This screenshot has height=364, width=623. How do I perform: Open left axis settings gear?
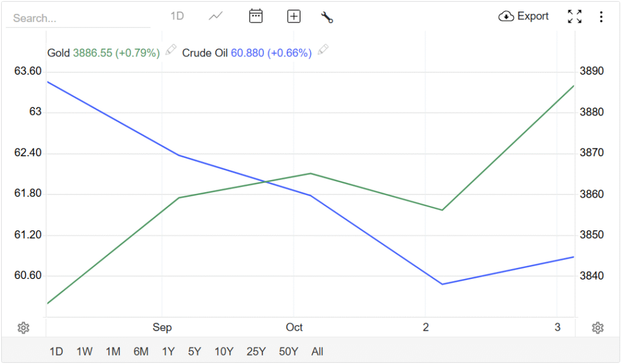[23, 328]
